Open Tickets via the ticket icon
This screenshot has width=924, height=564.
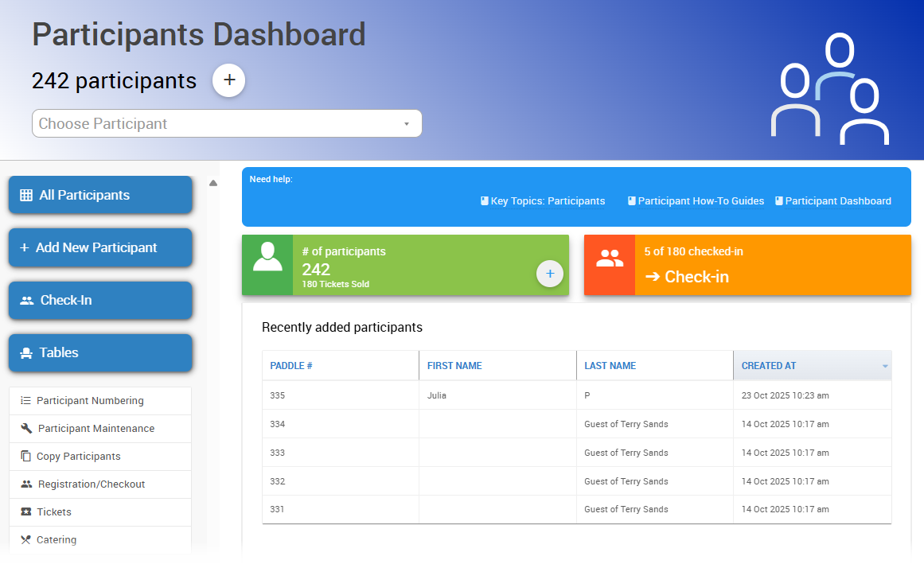[x=25, y=511]
